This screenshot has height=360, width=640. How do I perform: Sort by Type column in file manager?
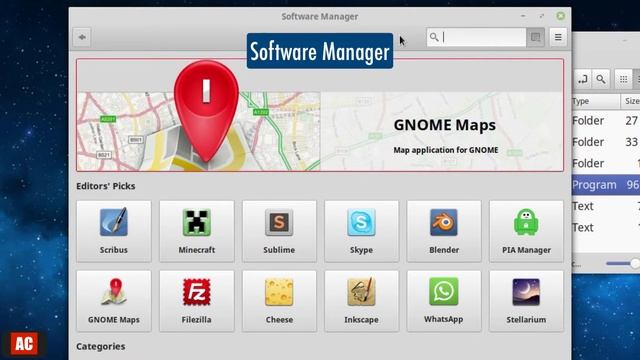point(596,101)
